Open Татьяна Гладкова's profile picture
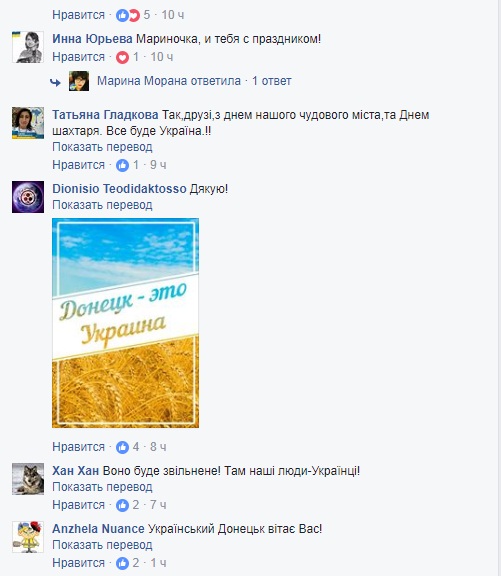Viewport: 501px width, 576px height. pos(28,123)
